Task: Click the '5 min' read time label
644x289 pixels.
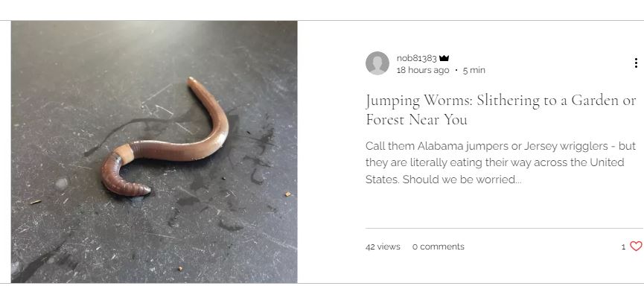Action: click(474, 70)
